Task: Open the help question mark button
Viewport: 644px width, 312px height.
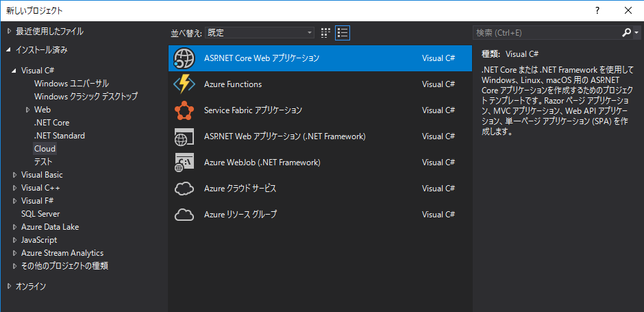Action: [597, 11]
